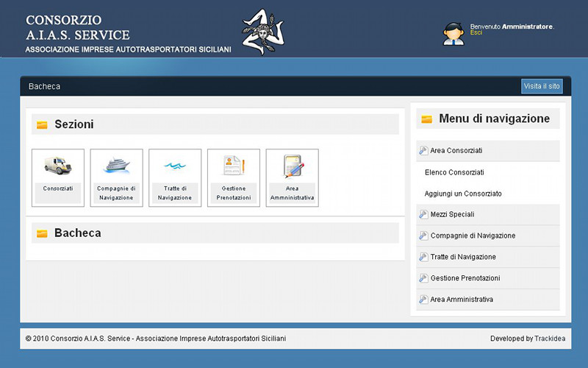Screen dimensions: 588x368
Task: Click the copyright 2010 Consorzio footer text
Action: (156, 339)
